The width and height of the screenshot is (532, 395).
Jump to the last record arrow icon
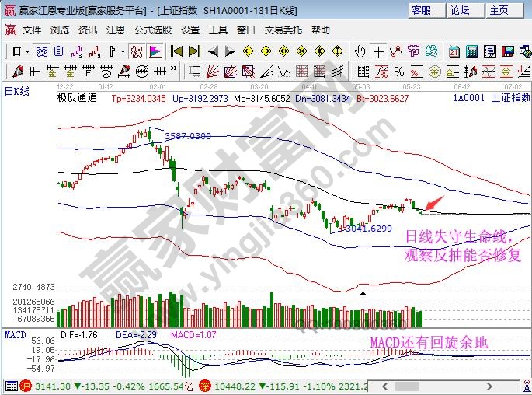(x=193, y=51)
